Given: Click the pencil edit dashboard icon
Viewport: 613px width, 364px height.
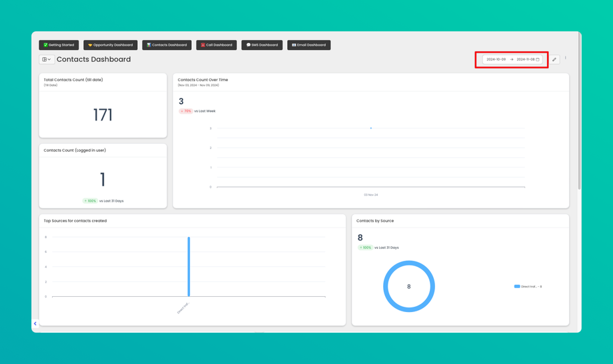Looking at the screenshot, I should click(554, 59).
